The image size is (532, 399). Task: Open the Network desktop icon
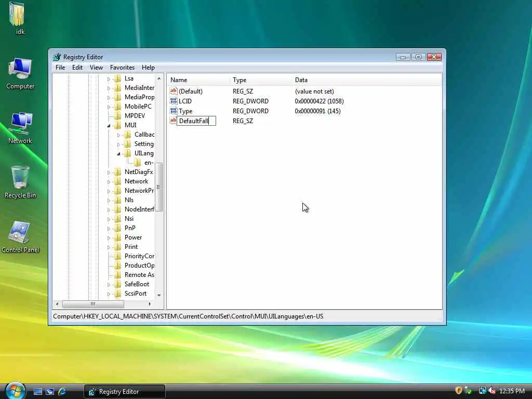point(20,123)
